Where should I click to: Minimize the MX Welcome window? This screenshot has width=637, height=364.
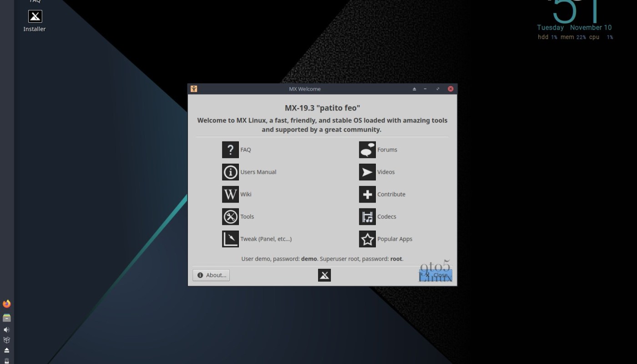click(x=425, y=89)
